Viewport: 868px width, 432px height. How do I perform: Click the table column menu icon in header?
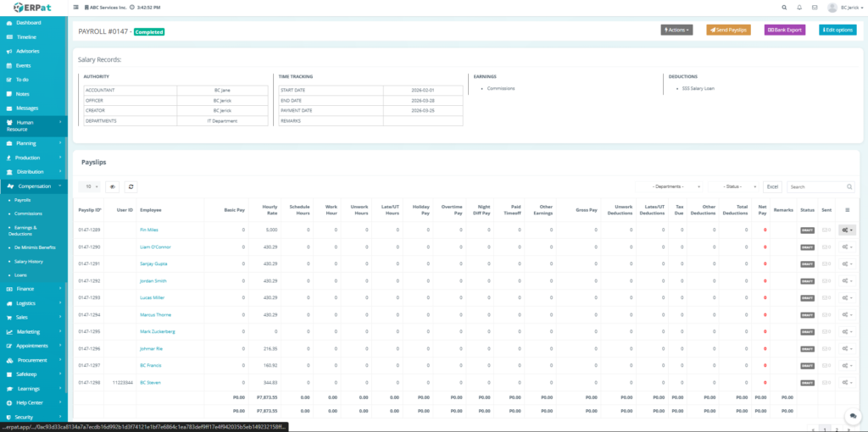click(847, 209)
